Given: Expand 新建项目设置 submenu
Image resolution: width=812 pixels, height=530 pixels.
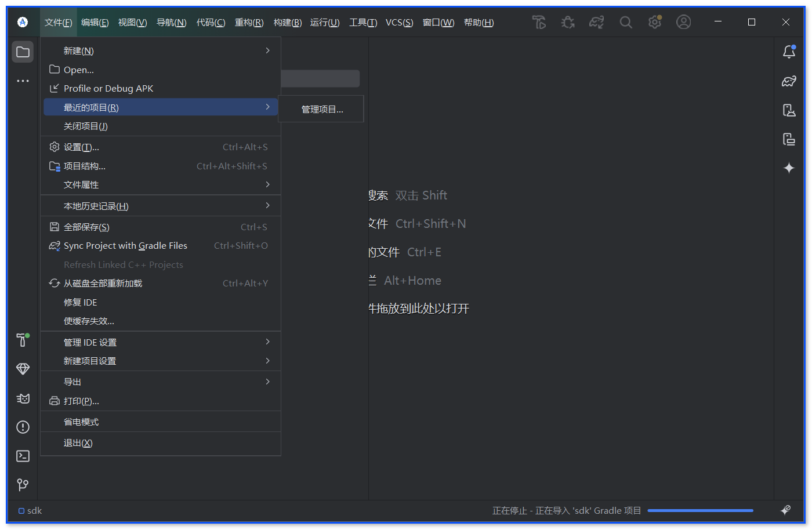Looking at the screenshot, I should click(x=161, y=361).
